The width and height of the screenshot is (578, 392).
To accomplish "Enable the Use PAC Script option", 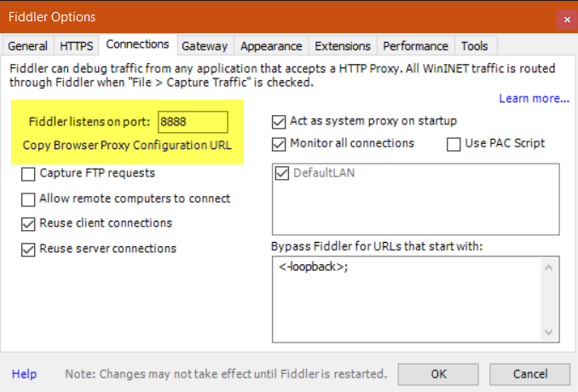I will pyautogui.click(x=454, y=144).
